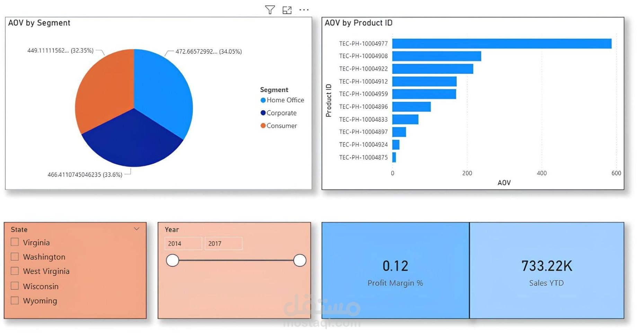
Task: Check the Wyoming state checkbox
Action: (14, 301)
